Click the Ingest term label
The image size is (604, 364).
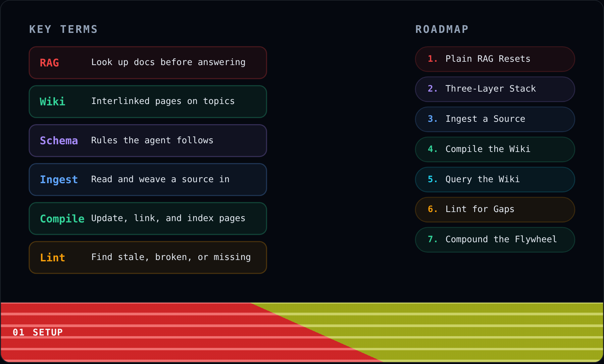(x=59, y=179)
